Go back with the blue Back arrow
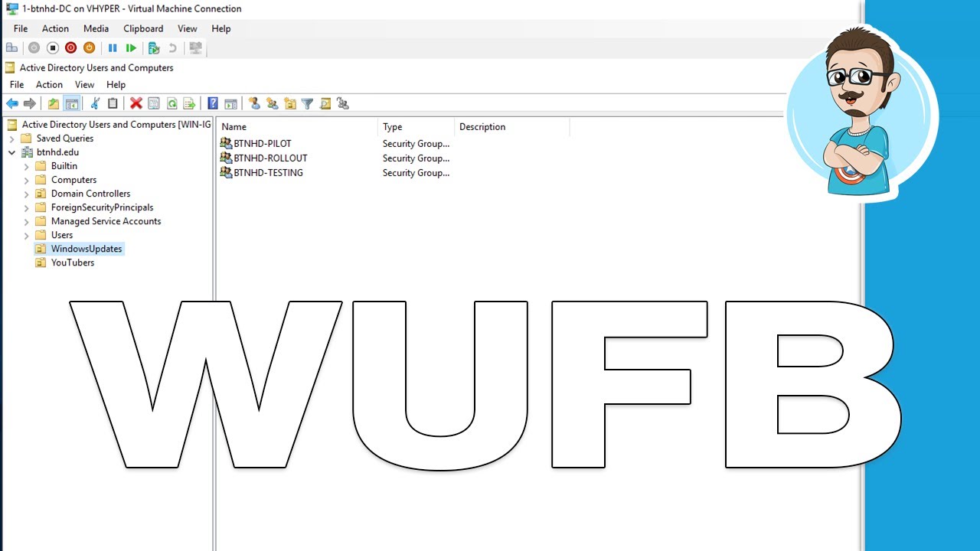Screen dimensions: 980x551 (12, 103)
